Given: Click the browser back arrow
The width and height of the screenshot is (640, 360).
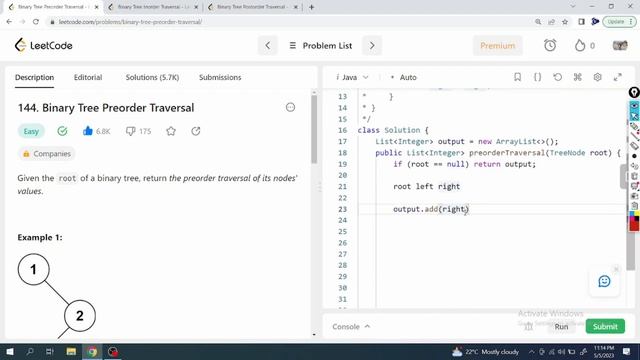Looking at the screenshot, I should point(9,22).
